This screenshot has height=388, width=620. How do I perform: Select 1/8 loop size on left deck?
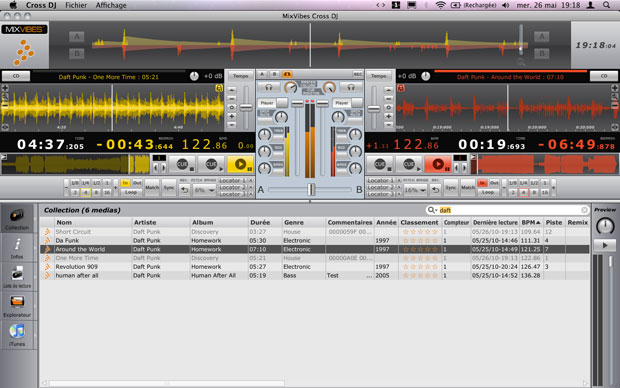75,183
